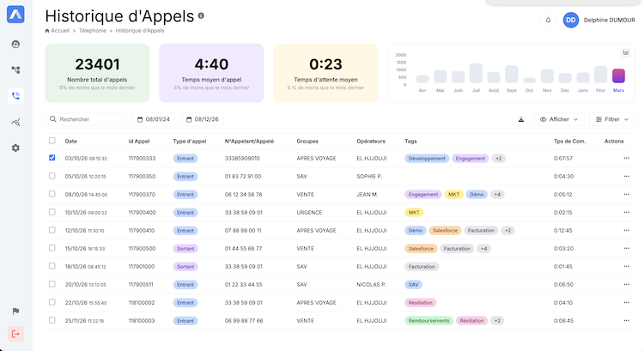Open notifications bell icon
Screen dimensions: 644x351
click(x=549, y=20)
